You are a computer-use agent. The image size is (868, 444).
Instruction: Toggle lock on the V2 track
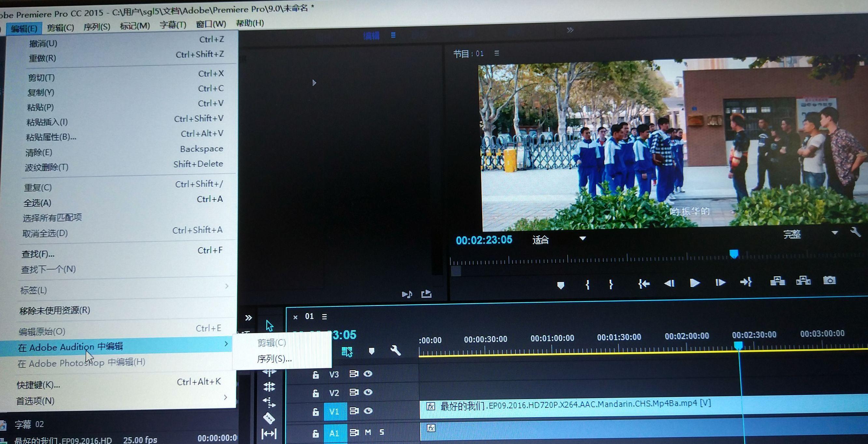[x=315, y=393]
